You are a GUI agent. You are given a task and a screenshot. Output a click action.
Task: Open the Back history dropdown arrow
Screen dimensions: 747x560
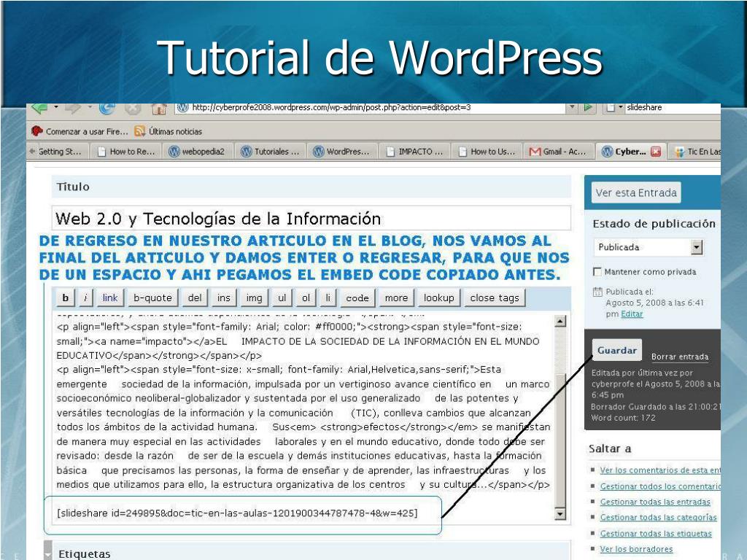tap(56, 106)
